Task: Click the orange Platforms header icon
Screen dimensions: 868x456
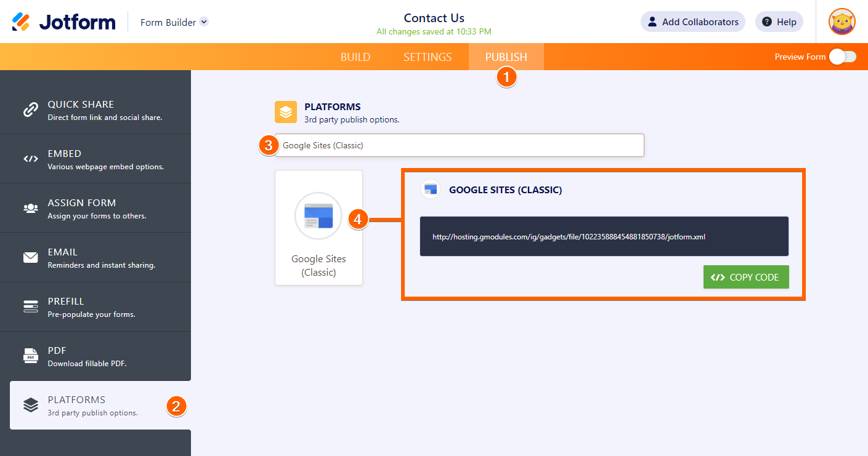Action: 286,112
